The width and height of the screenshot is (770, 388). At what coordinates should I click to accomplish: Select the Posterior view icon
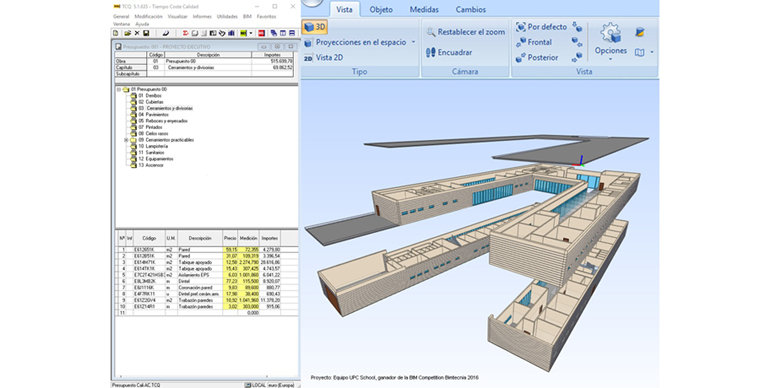[x=521, y=58]
